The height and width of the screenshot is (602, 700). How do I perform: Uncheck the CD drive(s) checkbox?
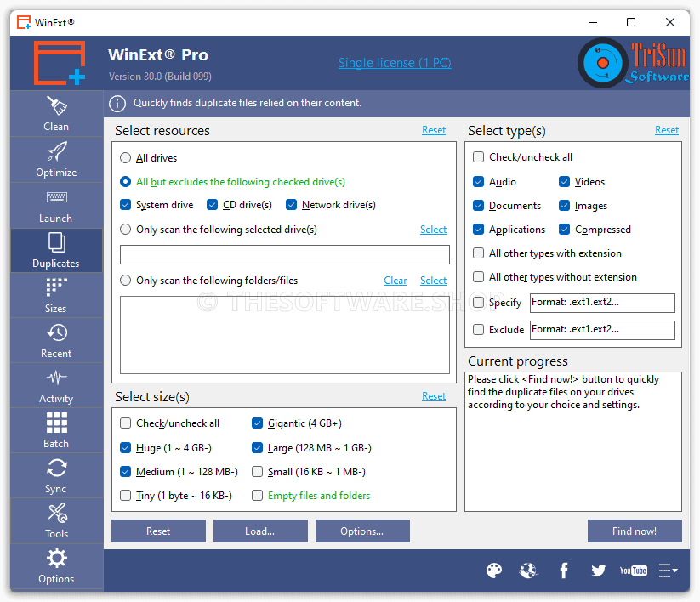212,205
